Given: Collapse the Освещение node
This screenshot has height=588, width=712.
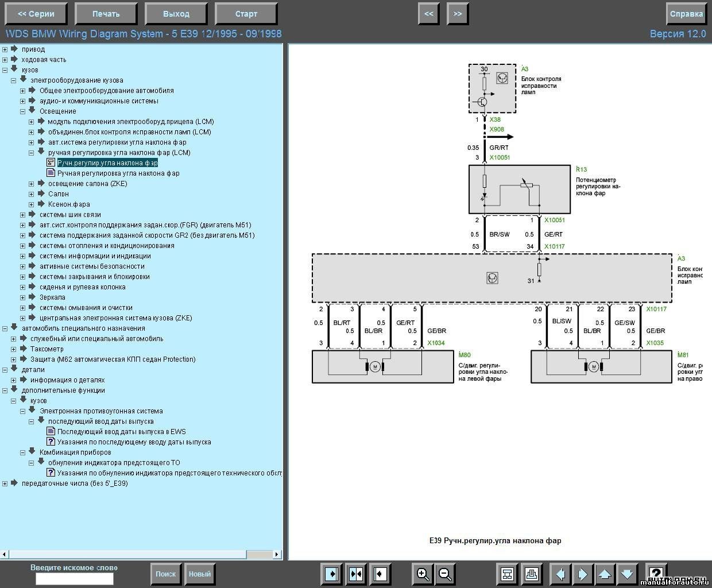Looking at the screenshot, I should coord(23,111).
